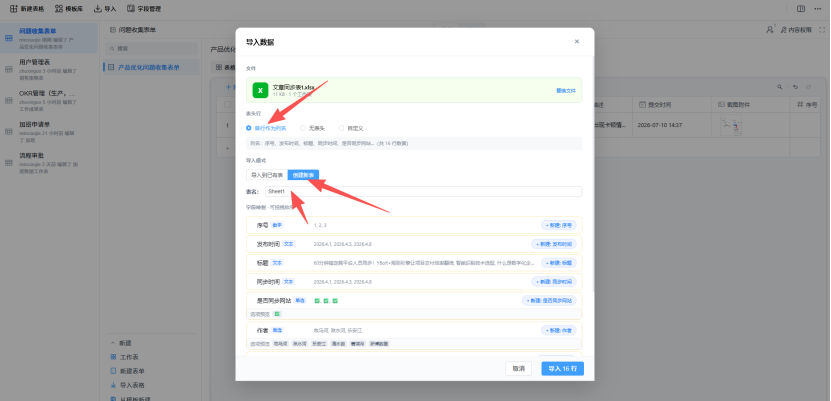
Task: Click 替换文件 link
Action: click(565, 91)
